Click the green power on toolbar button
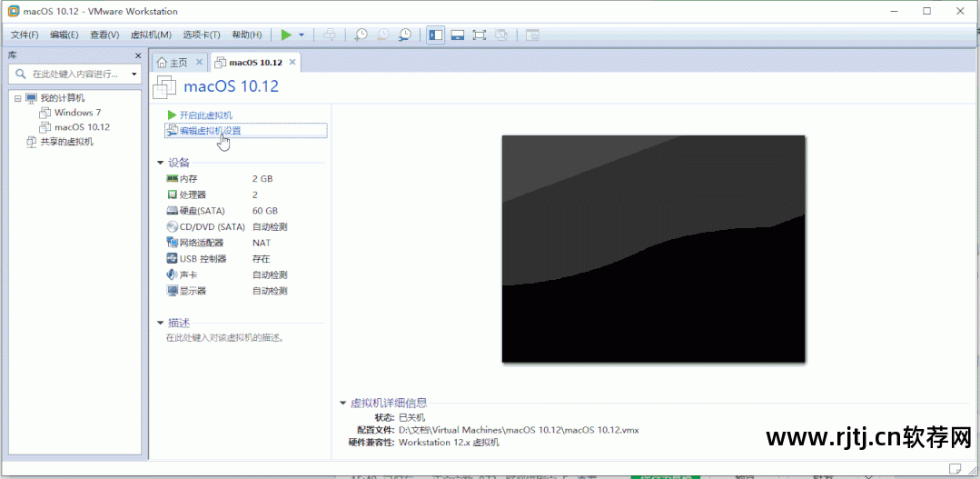Viewport: 980px width, 479px height. click(286, 35)
